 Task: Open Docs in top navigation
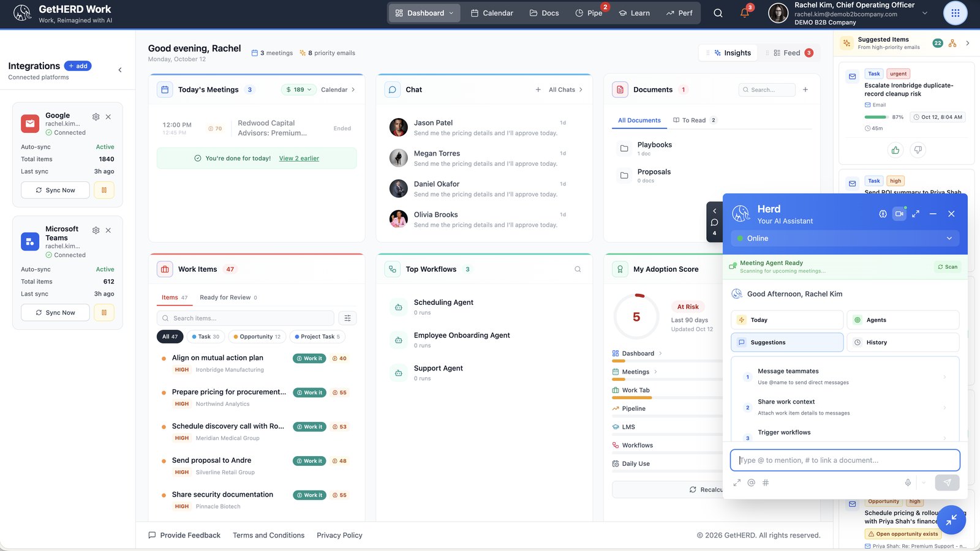544,13
